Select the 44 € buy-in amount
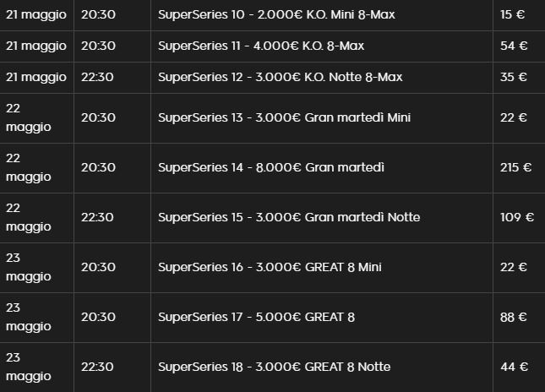 (x=514, y=367)
